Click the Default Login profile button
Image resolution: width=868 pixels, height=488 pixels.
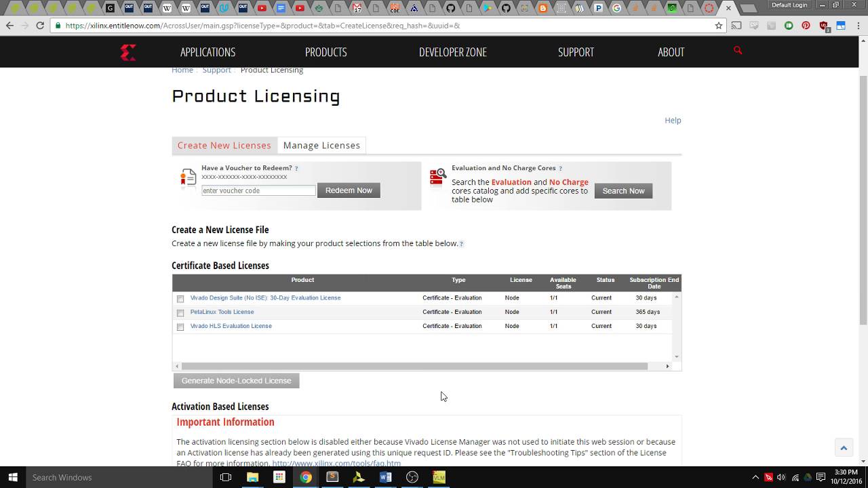(789, 5)
